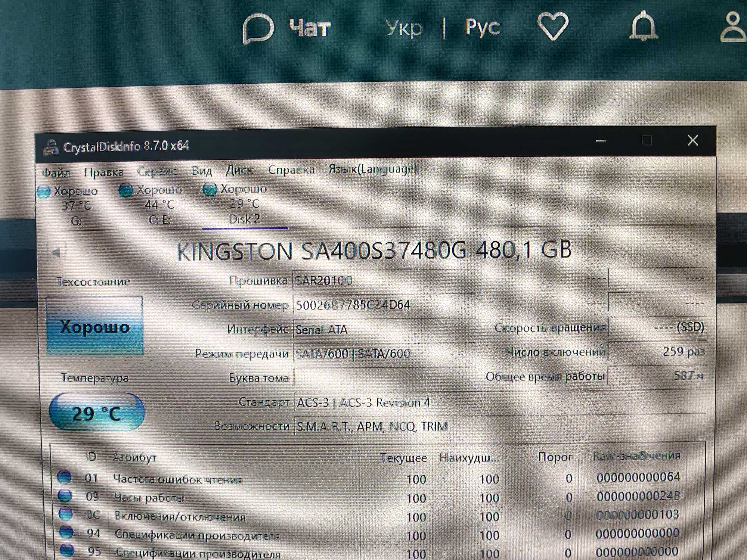Click the Прошивка field SAR20100
The width and height of the screenshot is (747, 560).
(384, 280)
